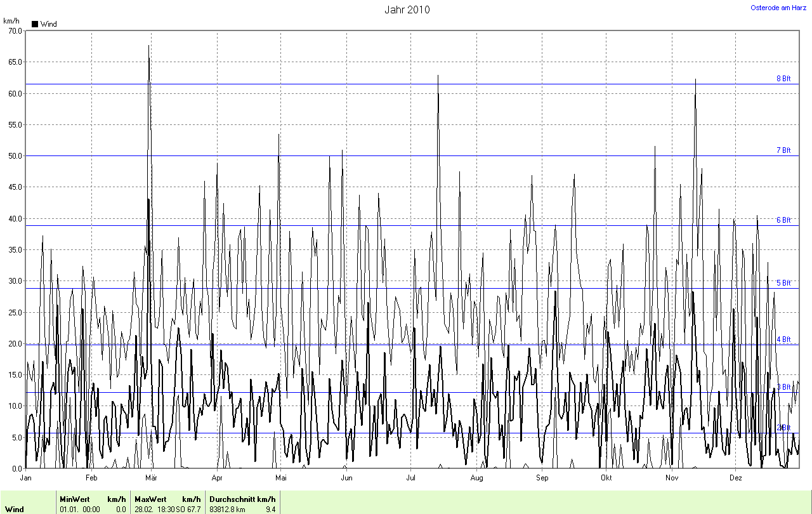The width and height of the screenshot is (812, 514).
Task: Click the MaxWert column header
Action: (x=148, y=499)
